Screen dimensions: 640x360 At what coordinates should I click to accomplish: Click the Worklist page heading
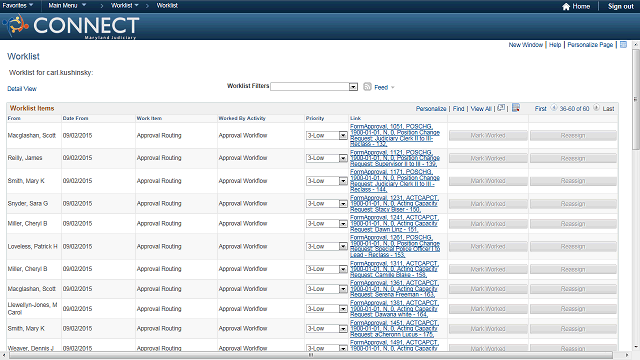tap(23, 56)
